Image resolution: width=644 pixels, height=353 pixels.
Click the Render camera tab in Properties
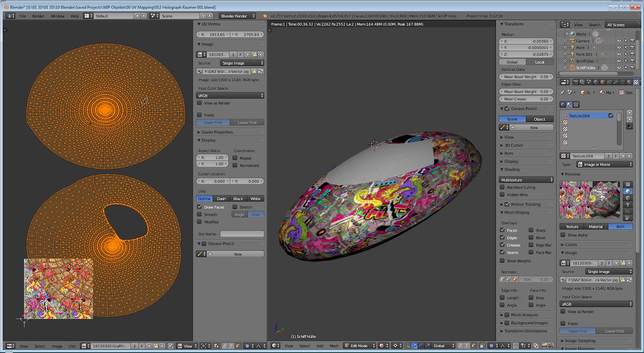[x=576, y=82]
